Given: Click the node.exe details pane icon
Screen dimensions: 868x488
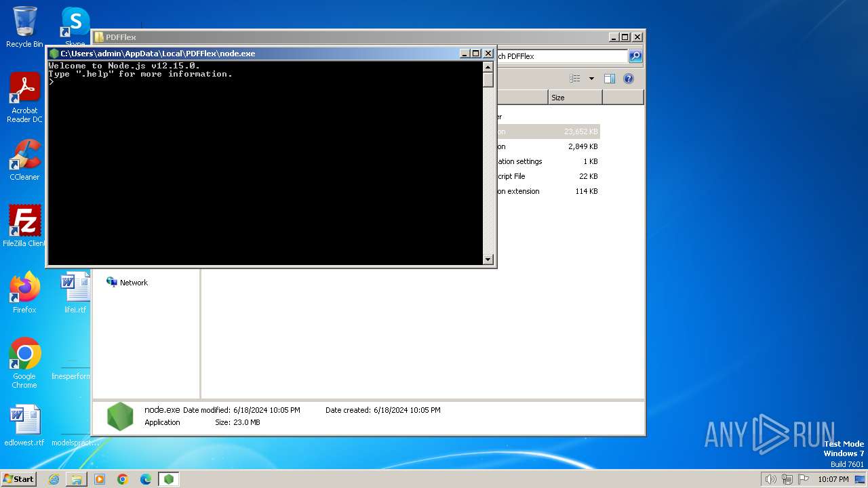Looking at the screenshot, I should [120, 416].
